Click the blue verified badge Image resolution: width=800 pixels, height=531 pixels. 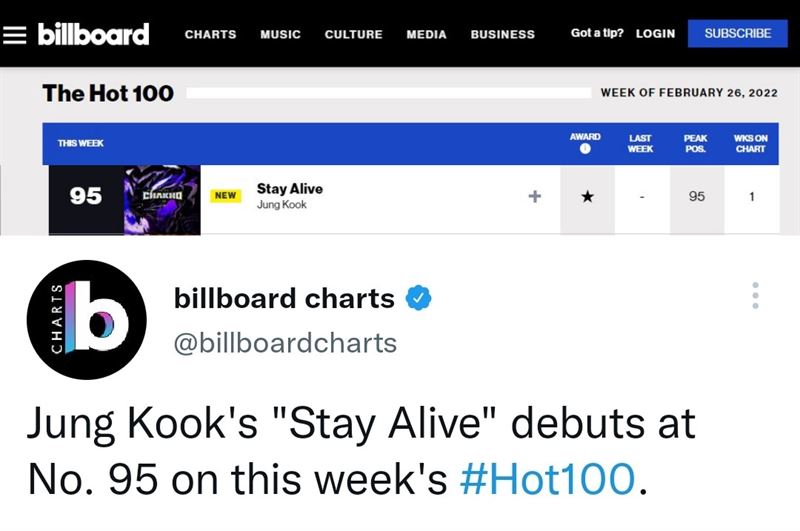(418, 298)
